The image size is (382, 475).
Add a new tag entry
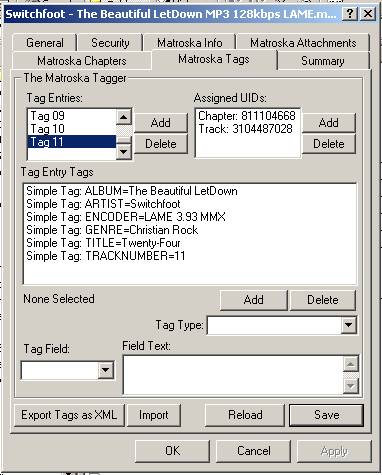point(161,123)
